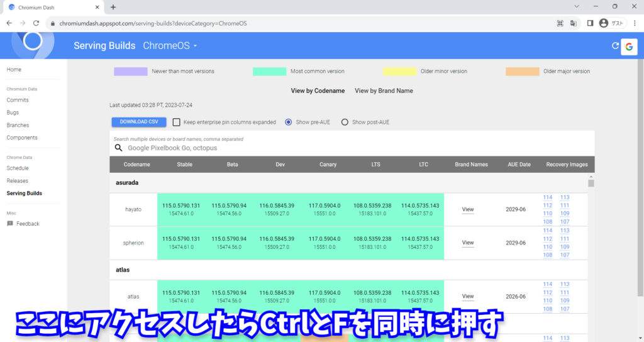Click View brand names link for hayato
This screenshot has height=342, width=644.
[467, 209]
